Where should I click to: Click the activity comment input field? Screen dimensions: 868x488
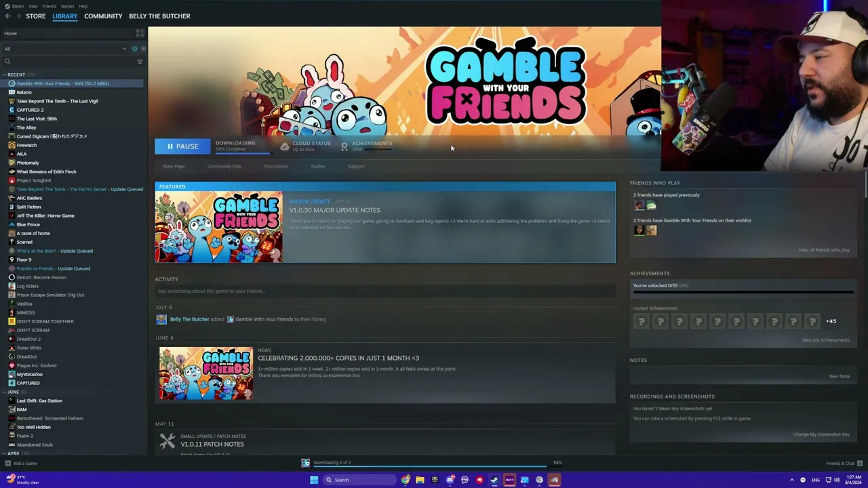tap(384, 291)
